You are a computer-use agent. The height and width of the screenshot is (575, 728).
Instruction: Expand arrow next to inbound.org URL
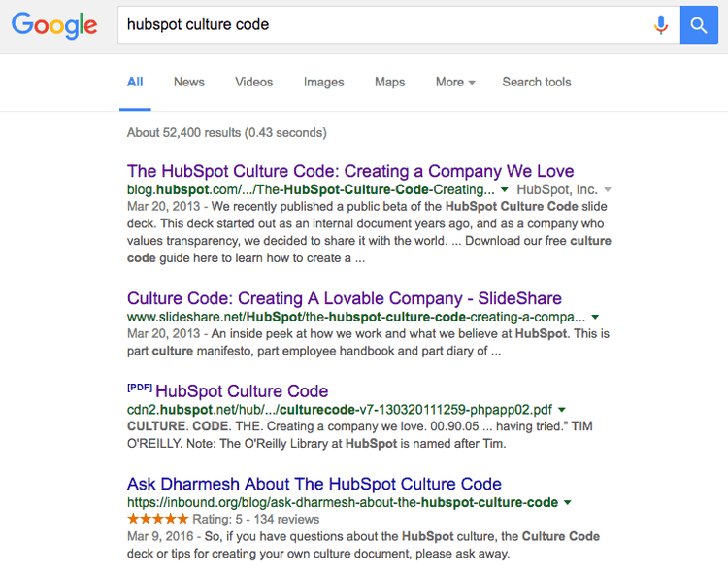click(568, 503)
